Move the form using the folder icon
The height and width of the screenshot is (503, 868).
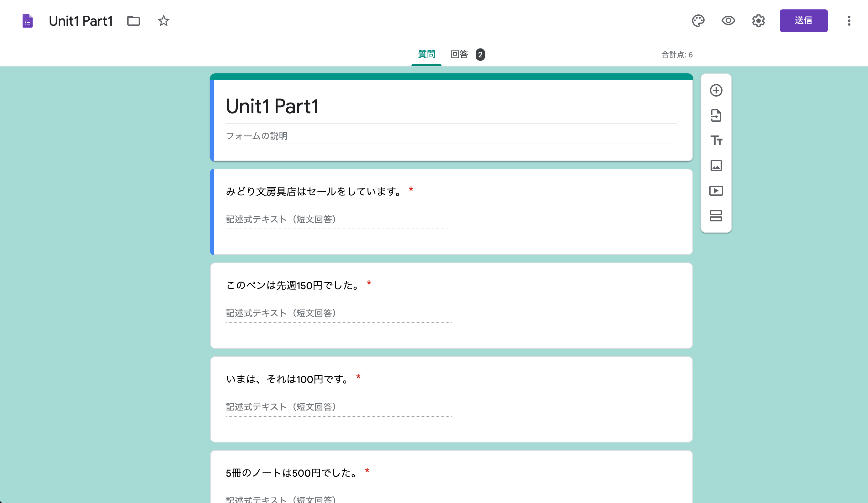pos(133,21)
